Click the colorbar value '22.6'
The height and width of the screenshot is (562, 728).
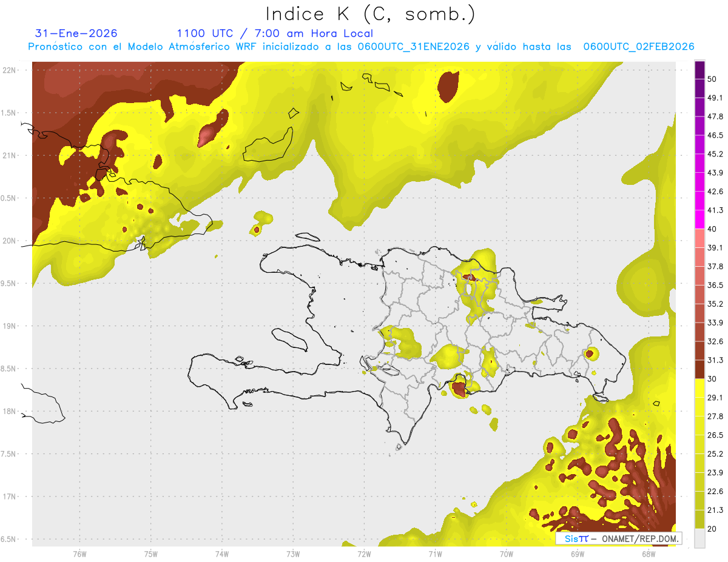[x=715, y=491]
